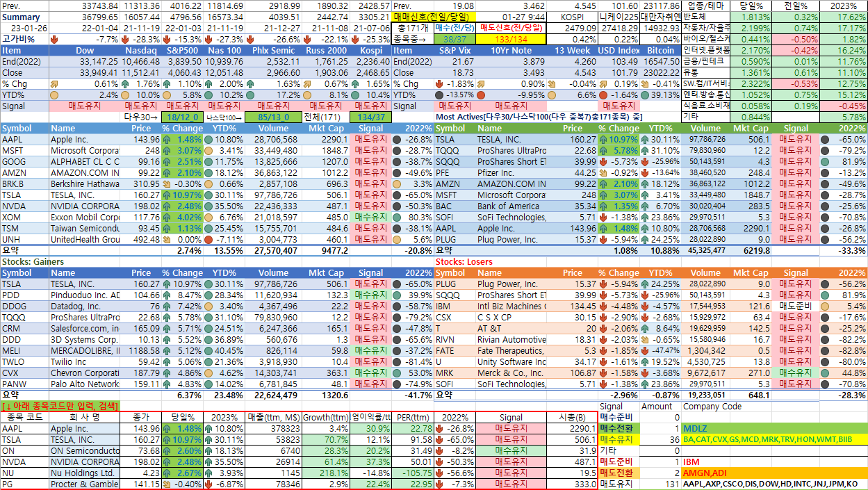868x490 pixels.
Task: Click the 기타 sector label with 5.78% 2023 value
Action: pos(706,117)
